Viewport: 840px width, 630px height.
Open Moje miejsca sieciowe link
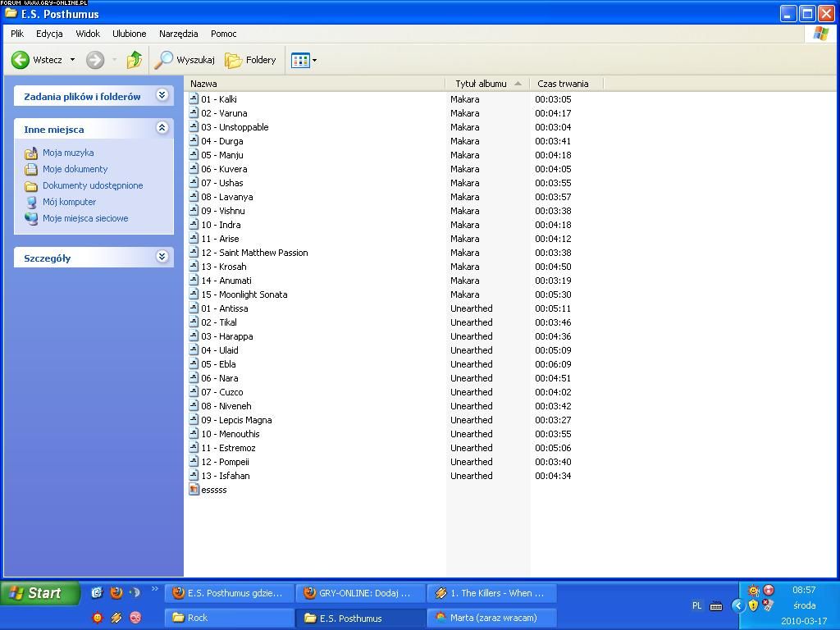click(x=85, y=218)
